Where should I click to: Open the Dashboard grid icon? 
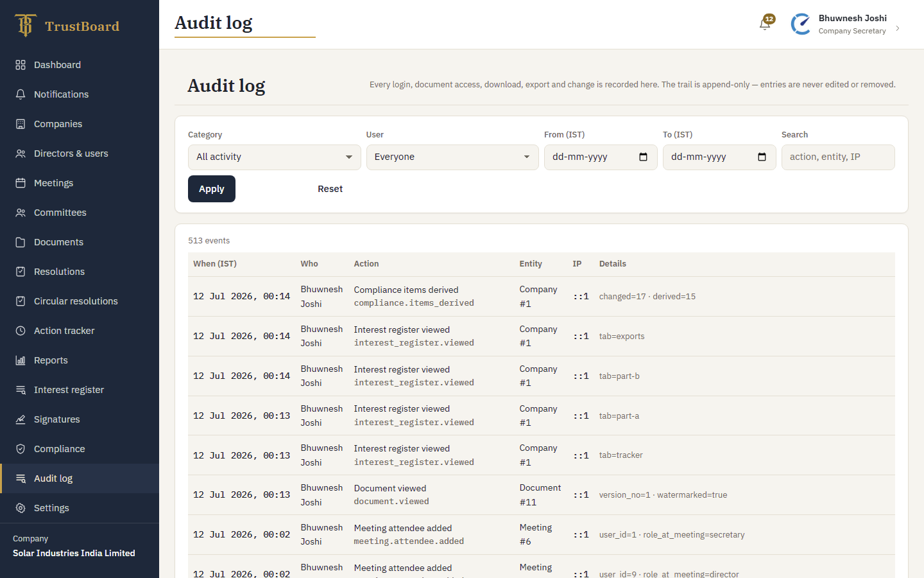point(21,65)
